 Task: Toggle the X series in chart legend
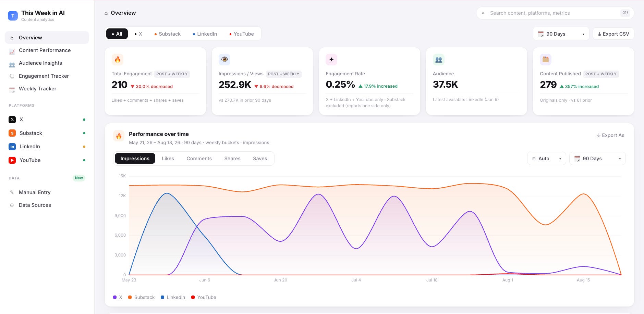tap(118, 297)
